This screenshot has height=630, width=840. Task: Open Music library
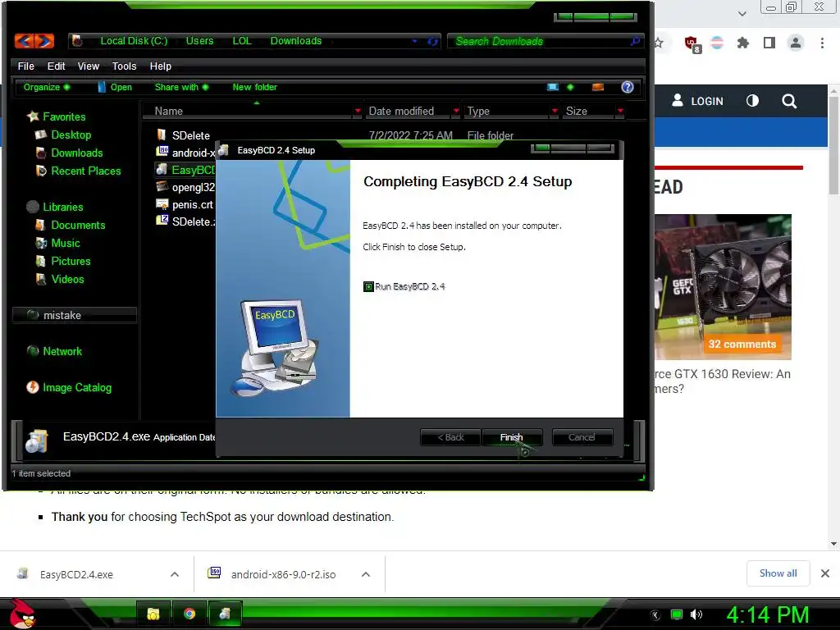click(66, 243)
